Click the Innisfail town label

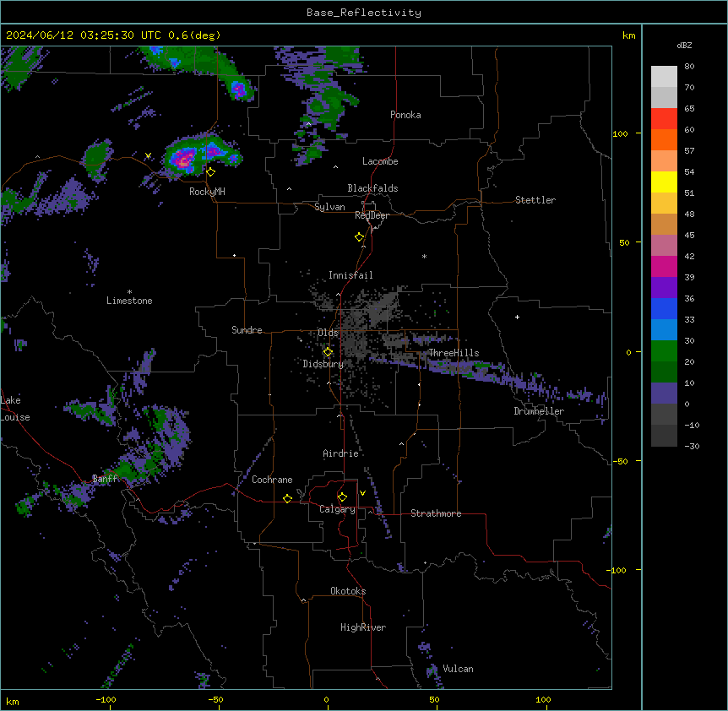pos(350,275)
